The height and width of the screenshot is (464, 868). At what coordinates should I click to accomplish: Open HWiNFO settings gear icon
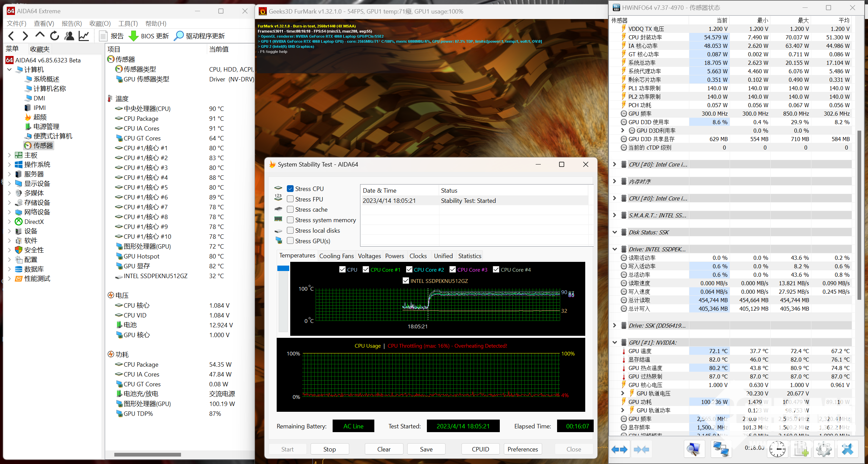(824, 449)
